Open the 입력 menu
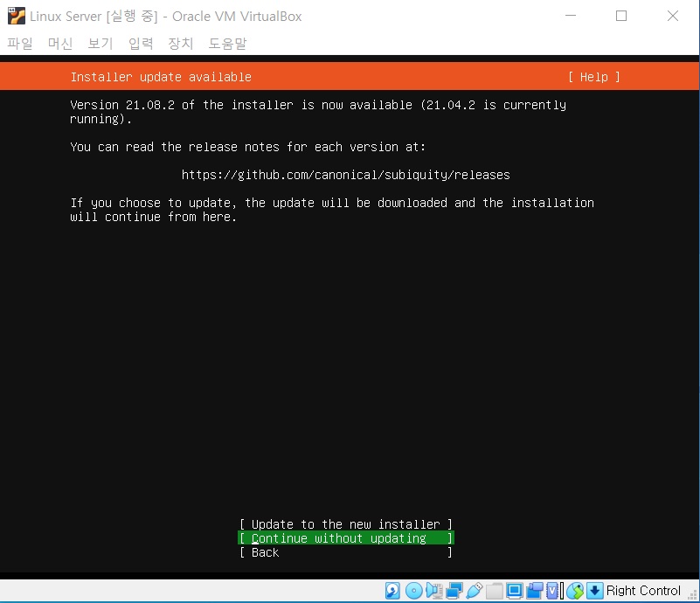 click(141, 44)
